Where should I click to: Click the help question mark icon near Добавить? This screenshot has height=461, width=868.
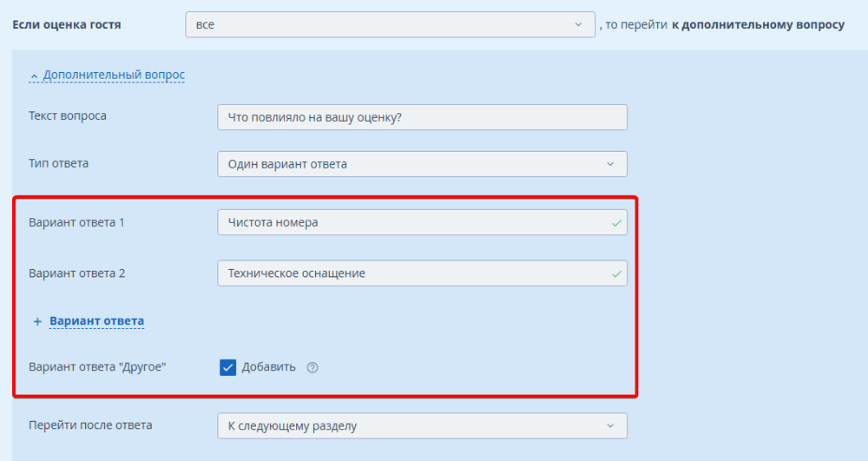(x=312, y=367)
